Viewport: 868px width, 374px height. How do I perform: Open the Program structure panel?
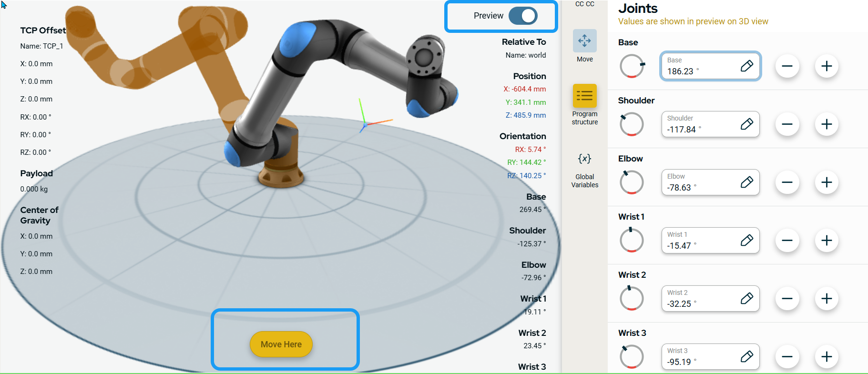pos(584,104)
